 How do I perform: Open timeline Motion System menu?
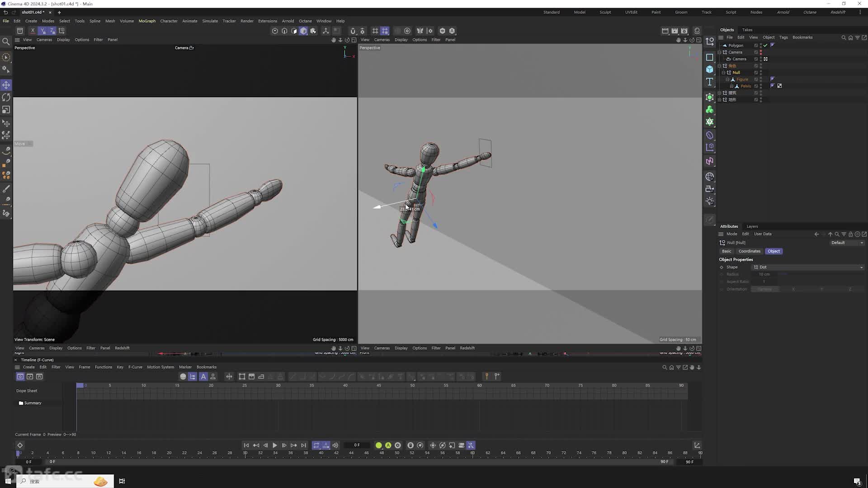pyautogui.click(x=160, y=367)
